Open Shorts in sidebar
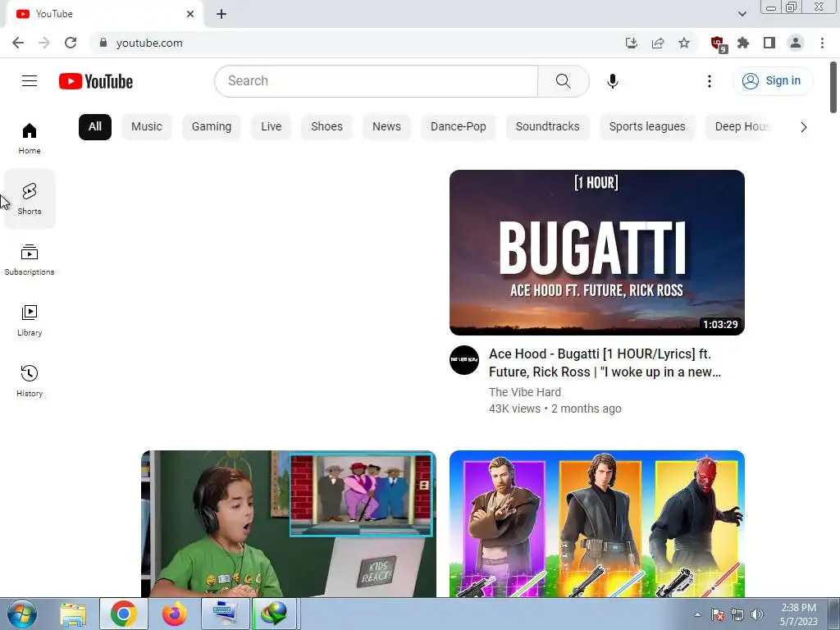Screen dimensions: 840x630 coord(30,199)
